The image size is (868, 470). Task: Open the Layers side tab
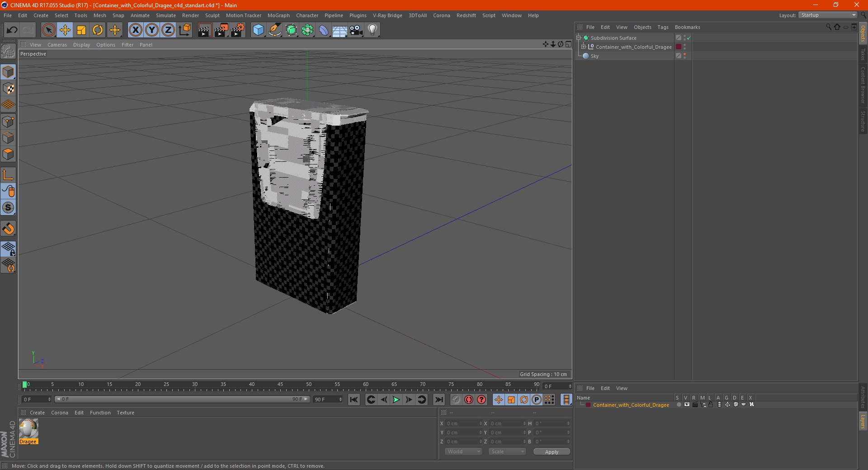click(x=863, y=422)
